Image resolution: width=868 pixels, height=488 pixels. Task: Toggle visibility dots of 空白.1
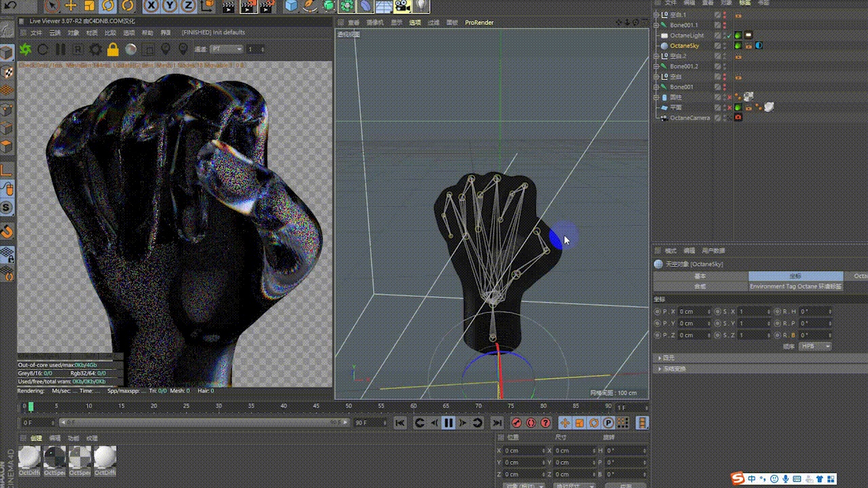click(724, 15)
